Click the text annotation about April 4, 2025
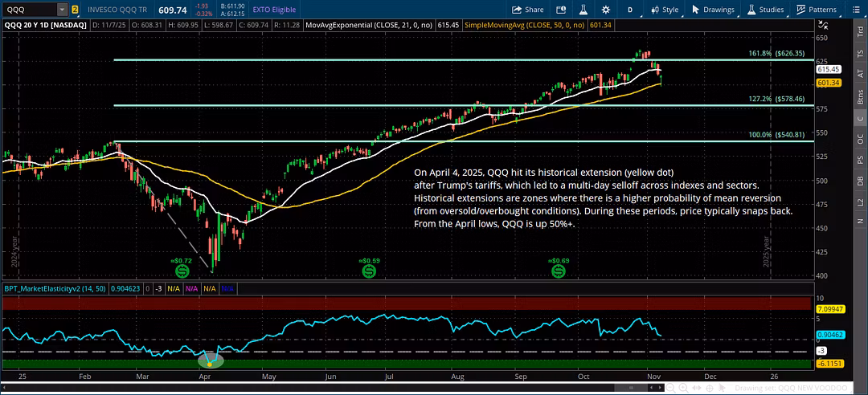The image size is (868, 395). click(603, 197)
